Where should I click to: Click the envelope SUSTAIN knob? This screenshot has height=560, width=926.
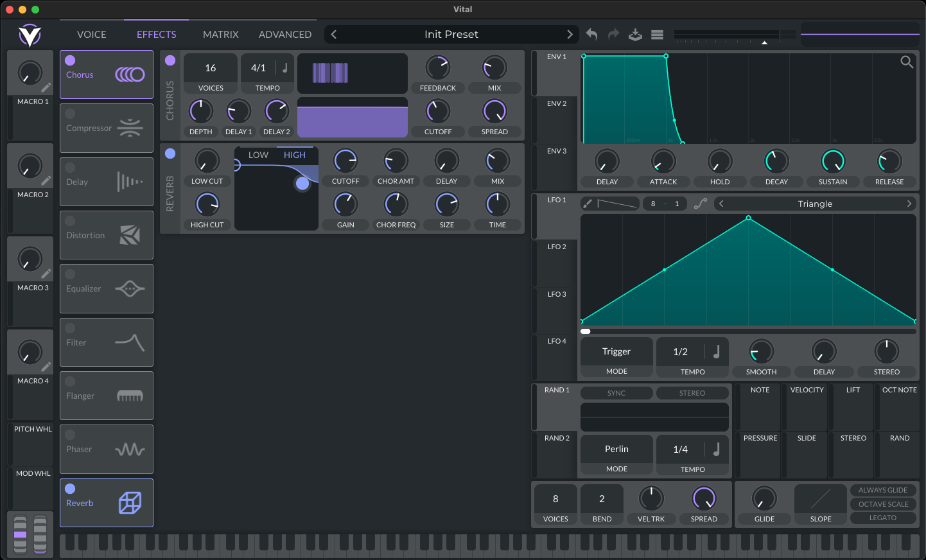click(833, 161)
